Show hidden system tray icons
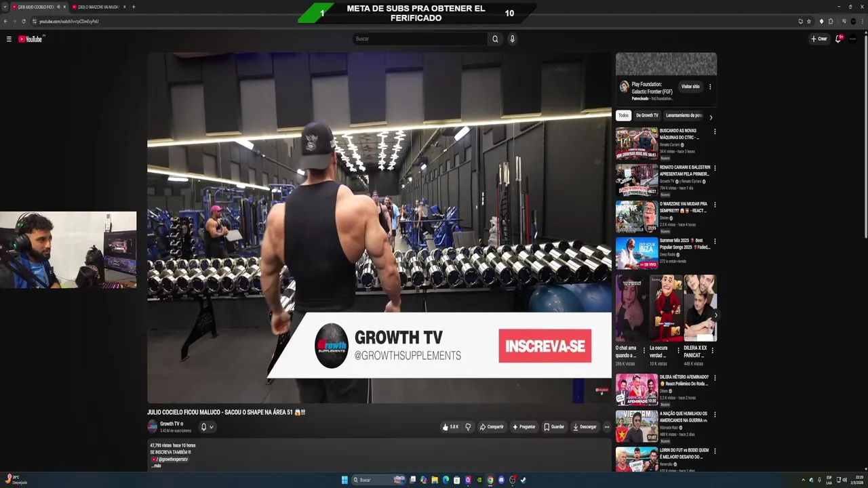This screenshot has height=488, width=868. (x=804, y=480)
